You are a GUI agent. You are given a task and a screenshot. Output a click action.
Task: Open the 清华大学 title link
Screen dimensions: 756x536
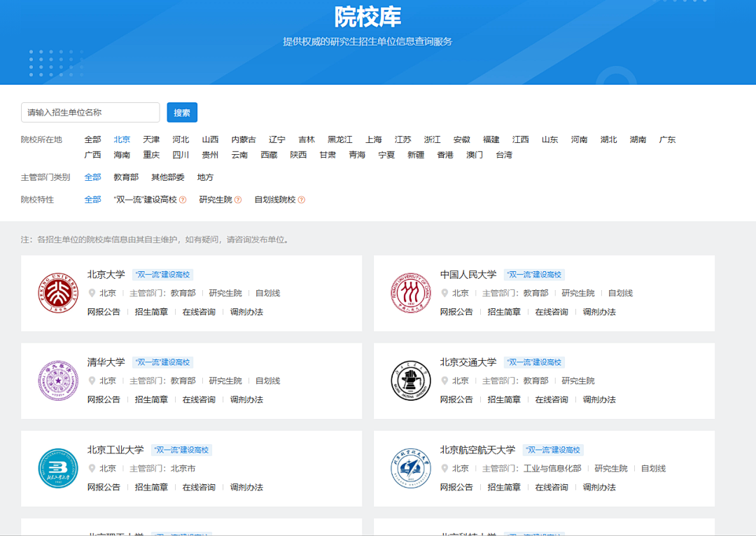[106, 362]
